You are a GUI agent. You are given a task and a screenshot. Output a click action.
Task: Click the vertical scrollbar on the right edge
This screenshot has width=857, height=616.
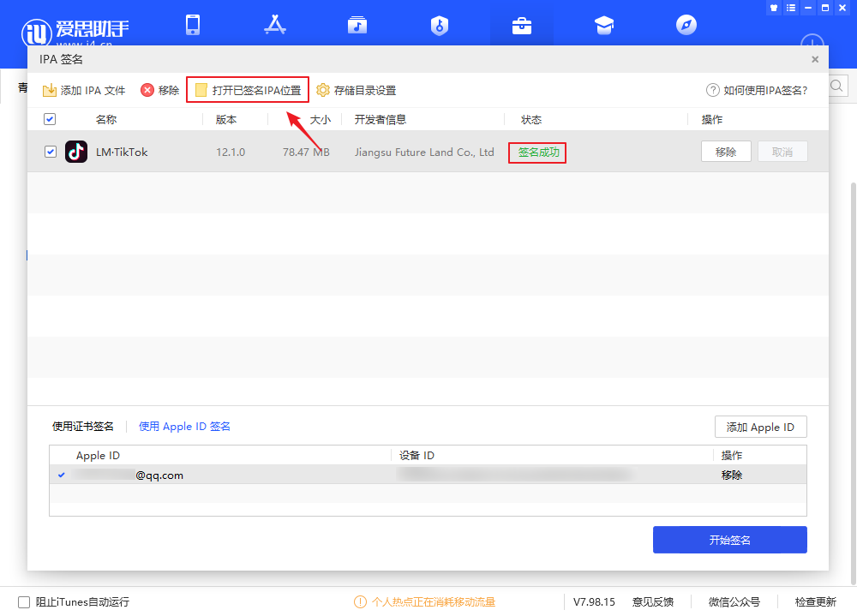854,383
